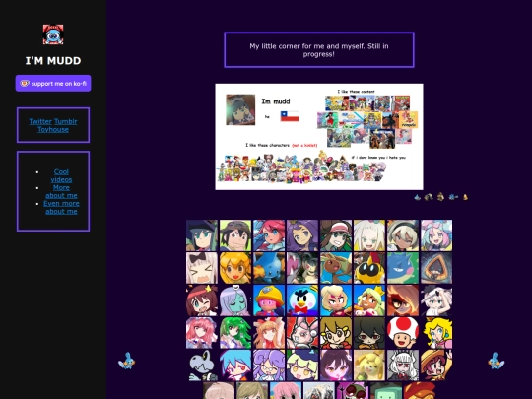
Task: Click the Isabelle yellow dog icon
Action: [369, 366]
